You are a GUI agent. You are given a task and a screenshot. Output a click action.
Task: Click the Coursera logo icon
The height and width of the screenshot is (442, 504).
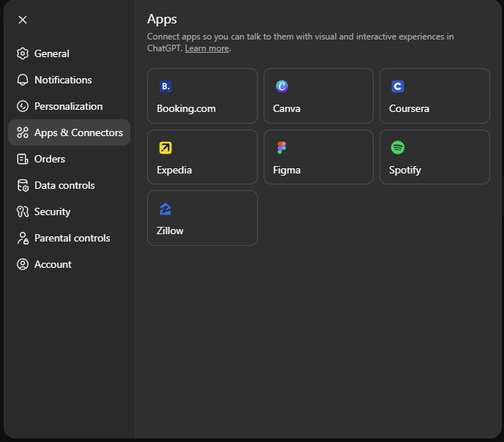[398, 86]
